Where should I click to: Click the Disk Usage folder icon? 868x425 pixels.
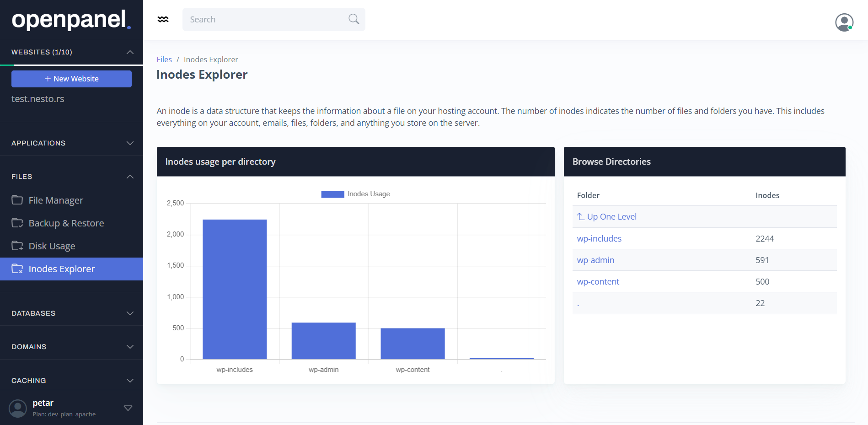[17, 246]
